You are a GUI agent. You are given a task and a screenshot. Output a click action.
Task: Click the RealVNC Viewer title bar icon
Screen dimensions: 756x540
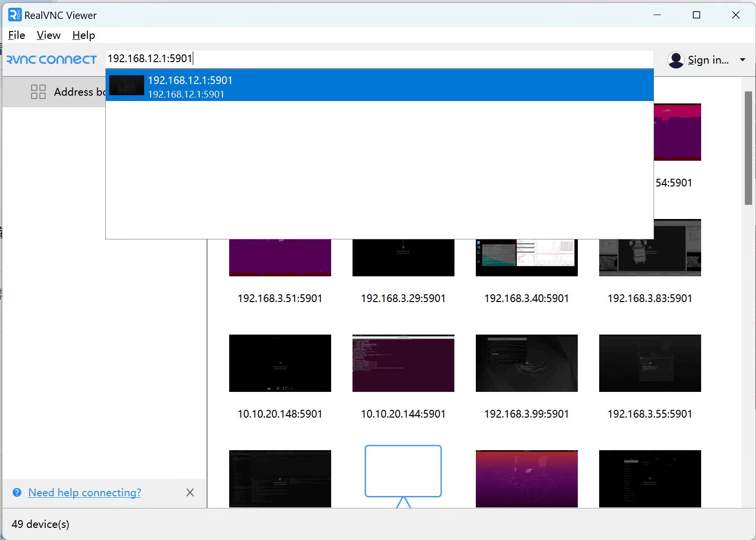click(x=15, y=15)
